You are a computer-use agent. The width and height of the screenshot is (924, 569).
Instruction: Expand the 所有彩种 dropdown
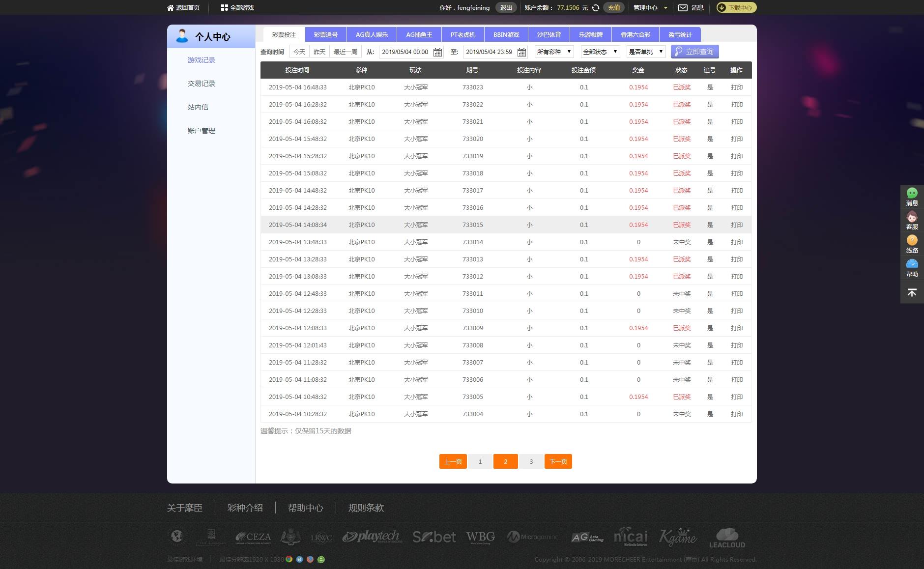pos(554,52)
